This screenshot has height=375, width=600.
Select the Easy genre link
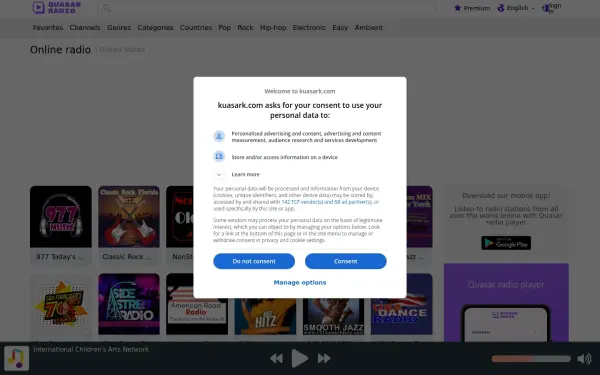click(340, 28)
